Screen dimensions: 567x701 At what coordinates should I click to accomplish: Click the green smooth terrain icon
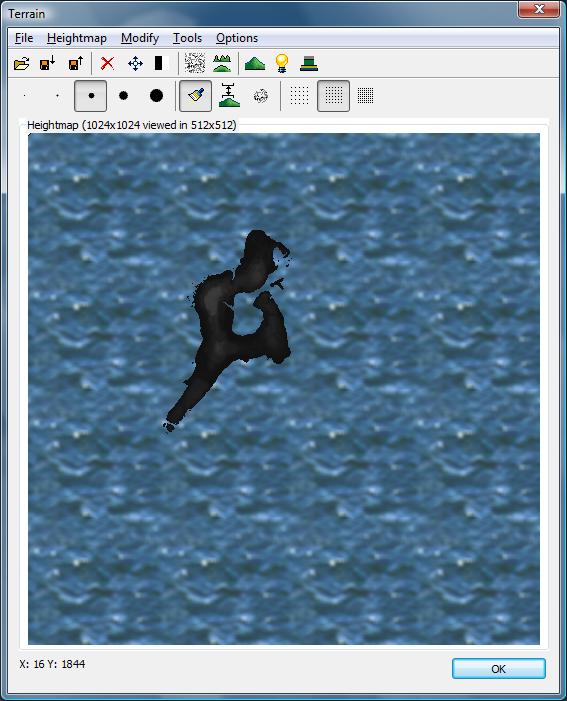(222, 63)
